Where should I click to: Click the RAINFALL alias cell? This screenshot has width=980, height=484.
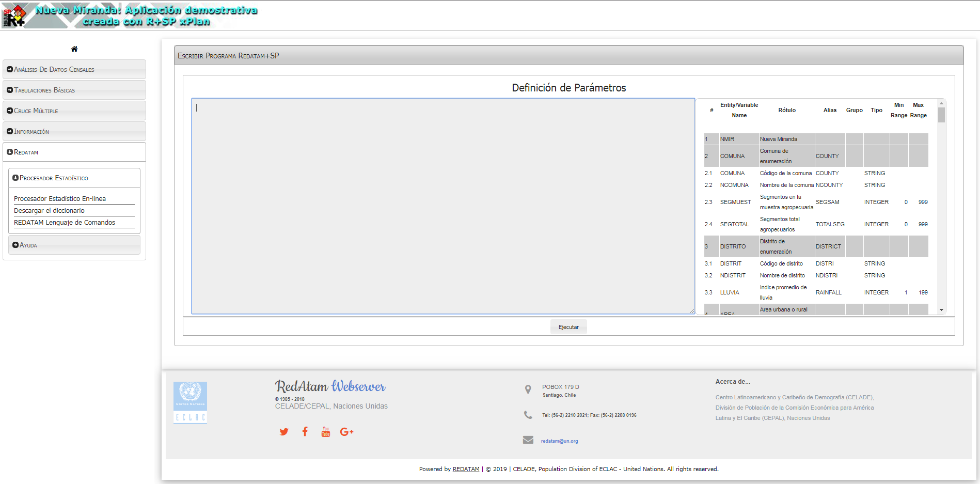(x=829, y=292)
